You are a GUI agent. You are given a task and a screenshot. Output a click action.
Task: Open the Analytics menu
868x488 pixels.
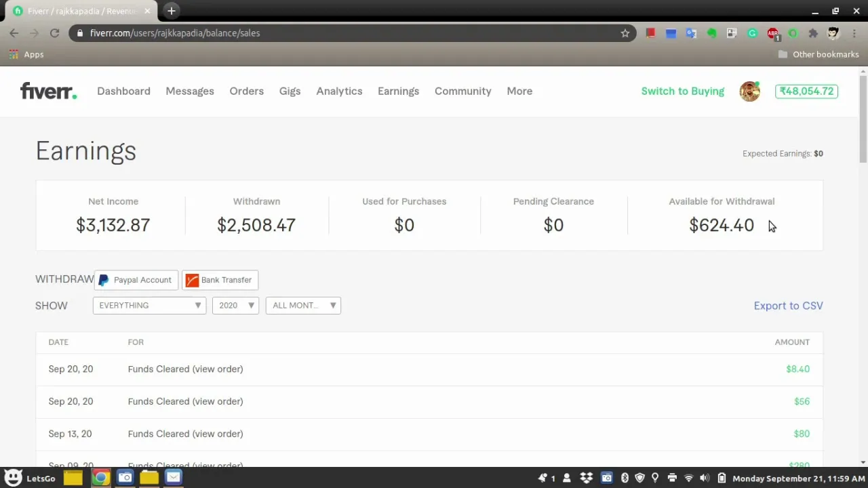(x=339, y=91)
